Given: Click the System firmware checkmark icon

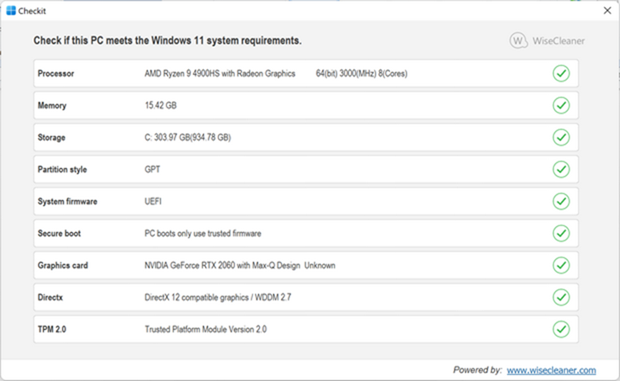Looking at the screenshot, I should (561, 201).
